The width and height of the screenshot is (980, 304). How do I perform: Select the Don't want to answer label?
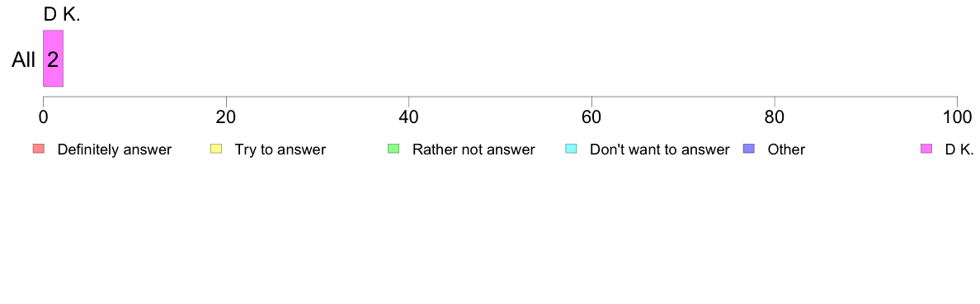coord(660,150)
